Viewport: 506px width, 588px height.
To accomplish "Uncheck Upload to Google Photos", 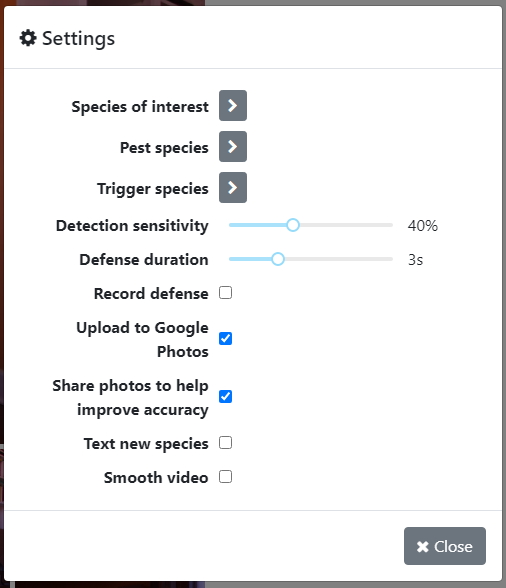I will coord(225,339).
